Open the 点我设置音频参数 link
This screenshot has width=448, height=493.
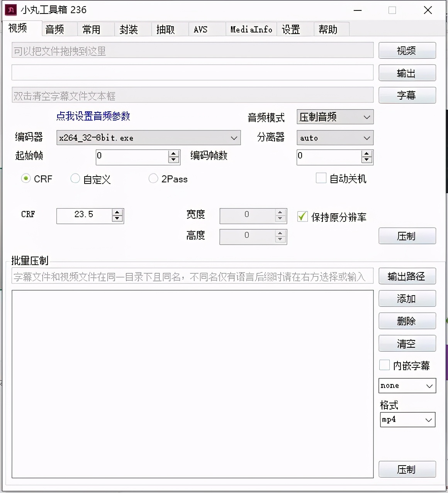tap(93, 116)
